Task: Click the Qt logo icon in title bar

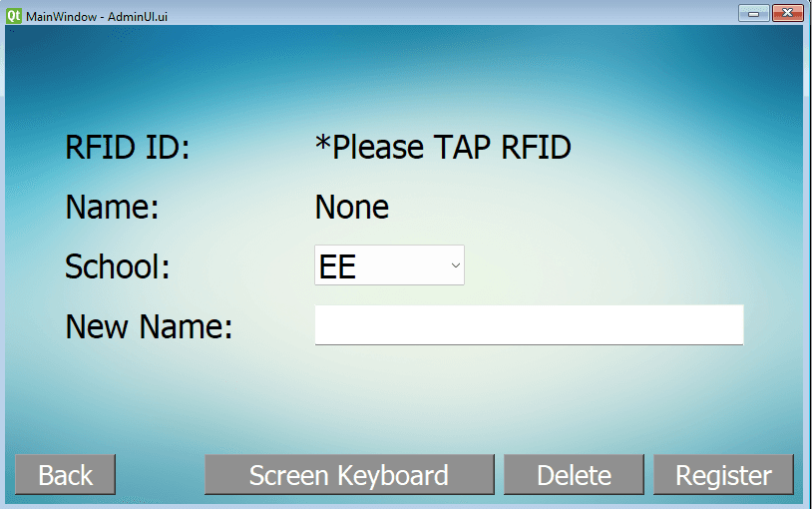Action: point(13,15)
